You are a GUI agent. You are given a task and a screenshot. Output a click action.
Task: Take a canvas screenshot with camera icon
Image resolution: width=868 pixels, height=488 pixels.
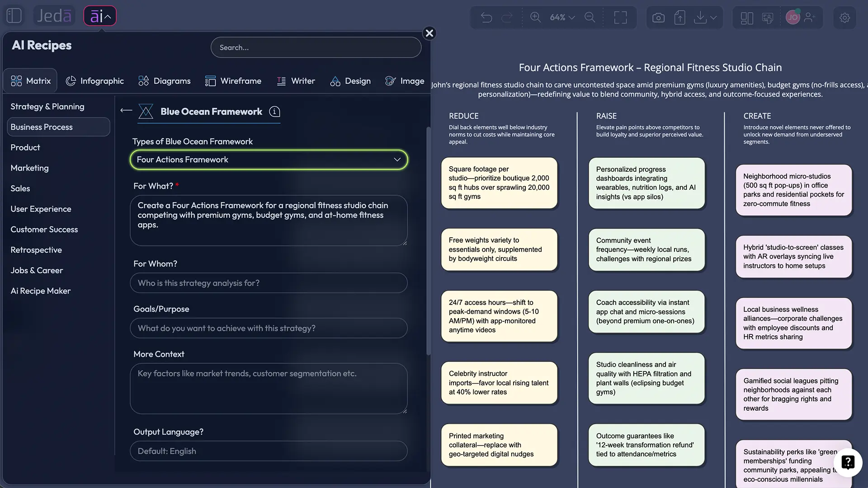[x=658, y=18]
